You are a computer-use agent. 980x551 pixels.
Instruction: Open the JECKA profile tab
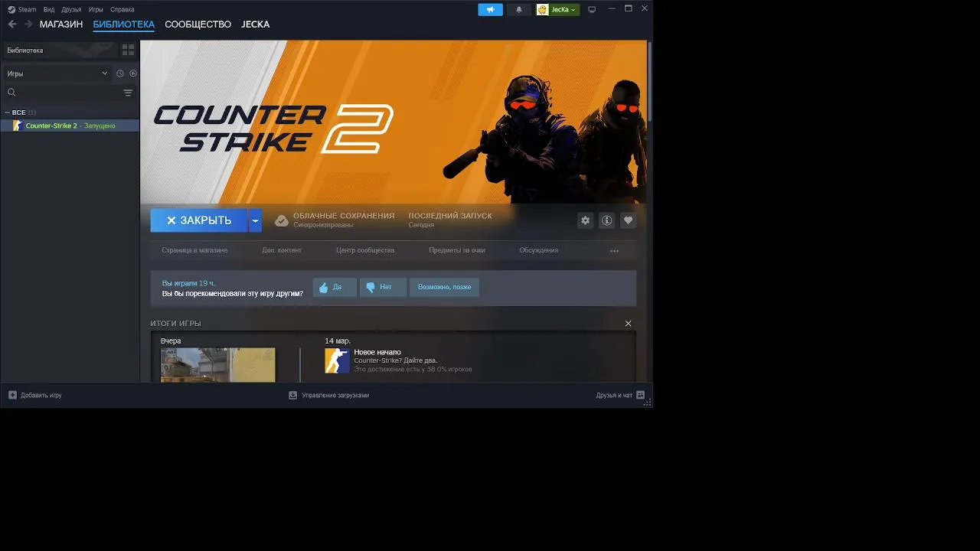255,24
